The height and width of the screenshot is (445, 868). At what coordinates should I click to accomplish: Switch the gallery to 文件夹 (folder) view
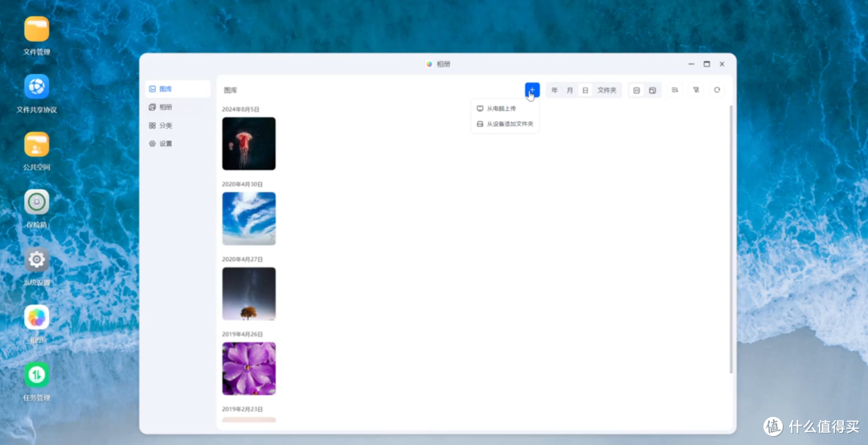[x=607, y=90]
